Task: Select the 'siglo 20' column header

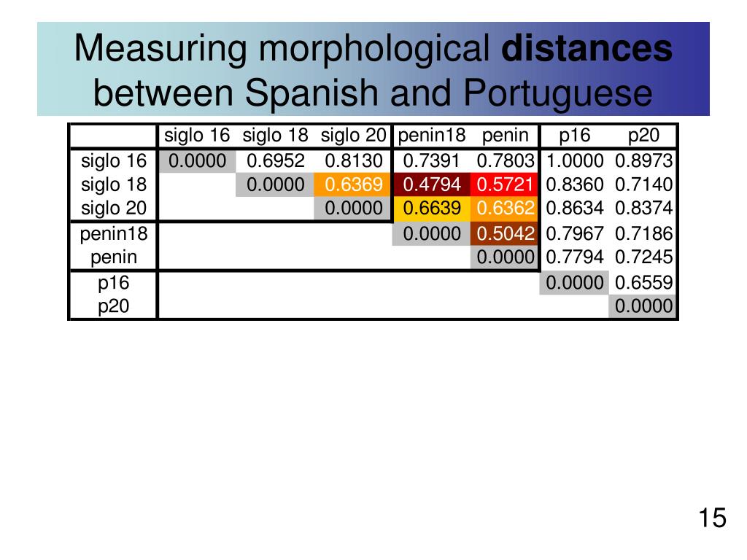Action: 353,136
